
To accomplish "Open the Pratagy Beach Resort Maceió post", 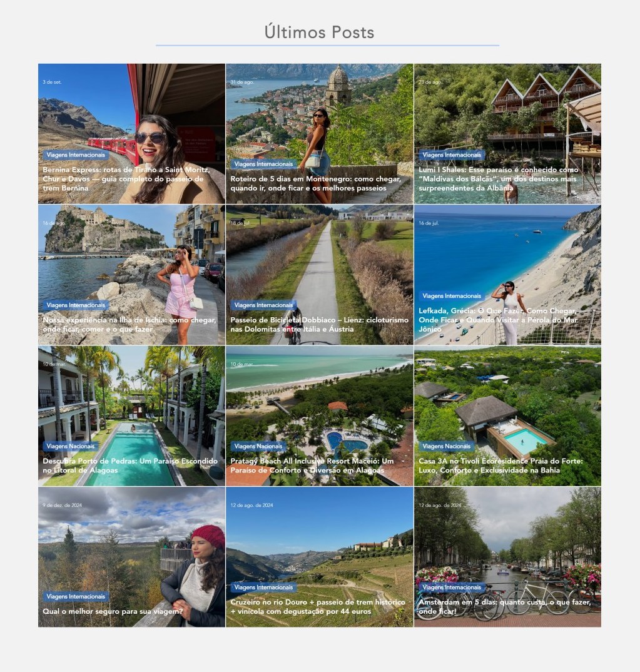I will click(312, 466).
